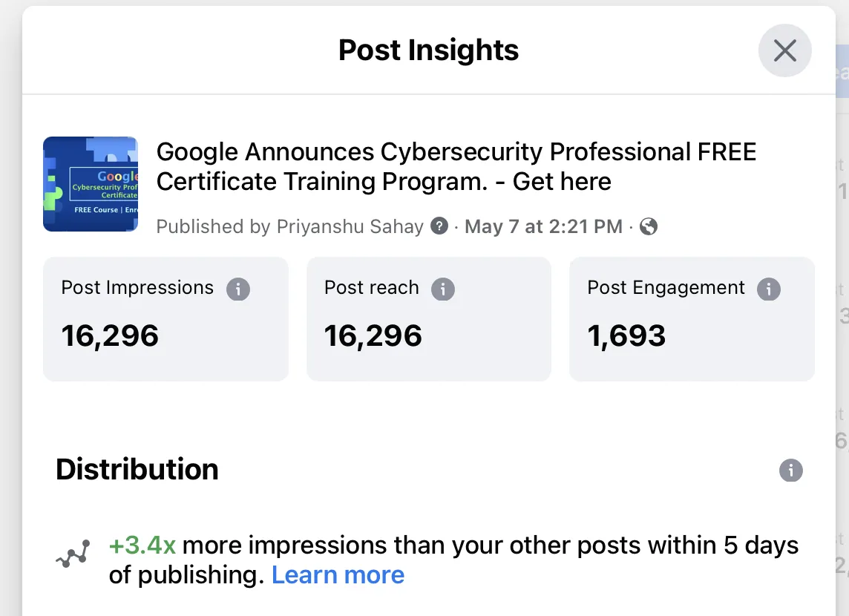Image resolution: width=849 pixels, height=616 pixels.
Task: Click the question mark beside Priyanshu Sahay
Action: coord(439,226)
